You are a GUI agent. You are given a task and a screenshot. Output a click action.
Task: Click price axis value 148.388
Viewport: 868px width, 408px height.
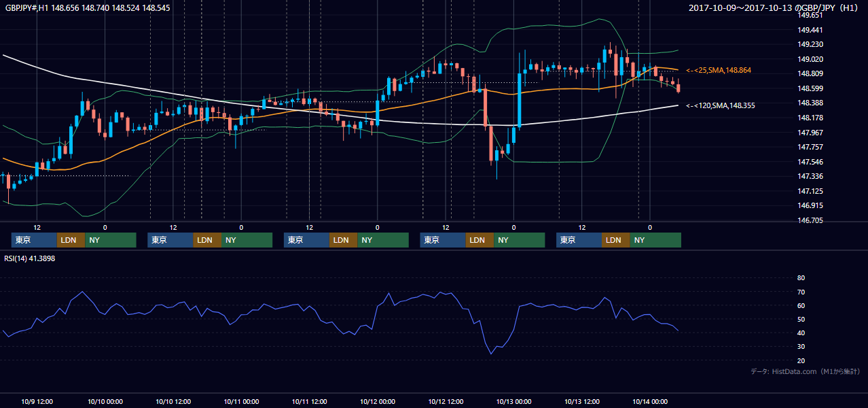[811, 103]
